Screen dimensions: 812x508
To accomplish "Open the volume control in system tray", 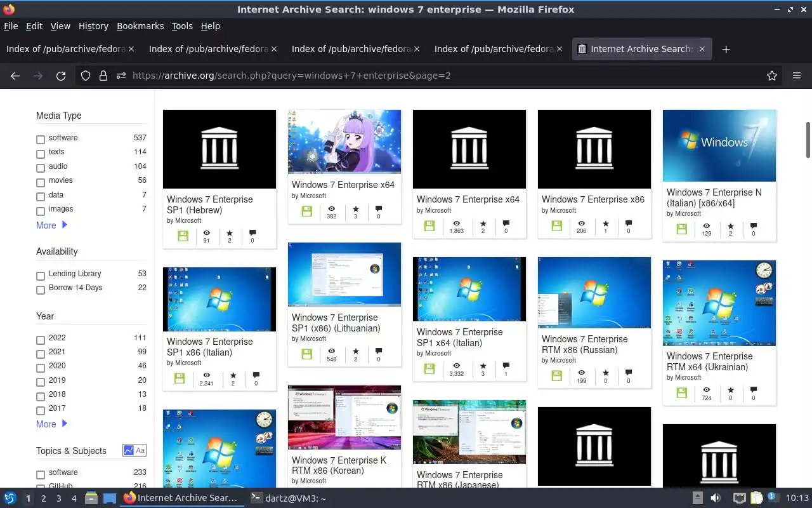I will pos(716,498).
